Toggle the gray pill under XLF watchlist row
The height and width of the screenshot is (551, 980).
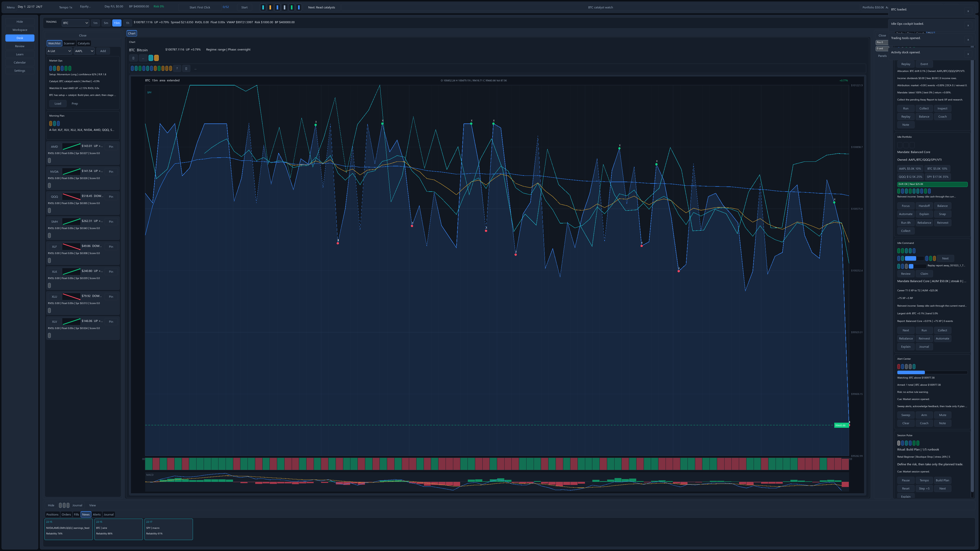click(50, 260)
